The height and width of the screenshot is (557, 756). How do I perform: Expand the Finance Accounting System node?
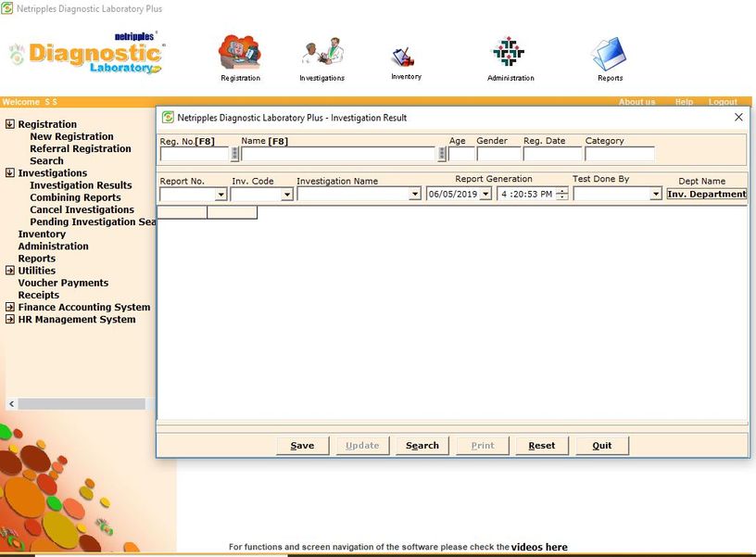(10, 307)
